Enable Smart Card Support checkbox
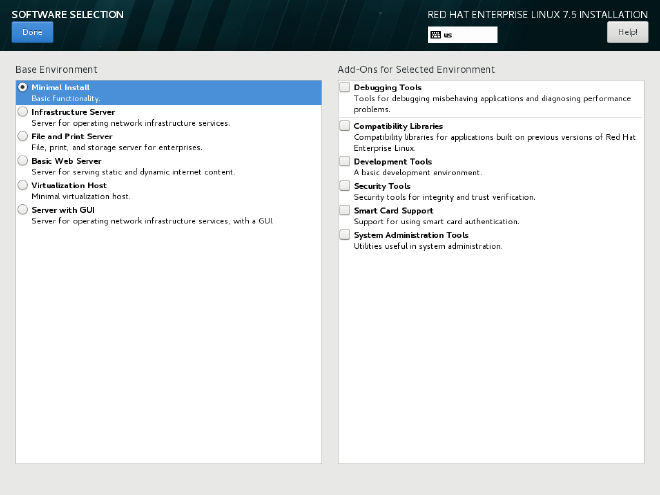 coord(345,210)
